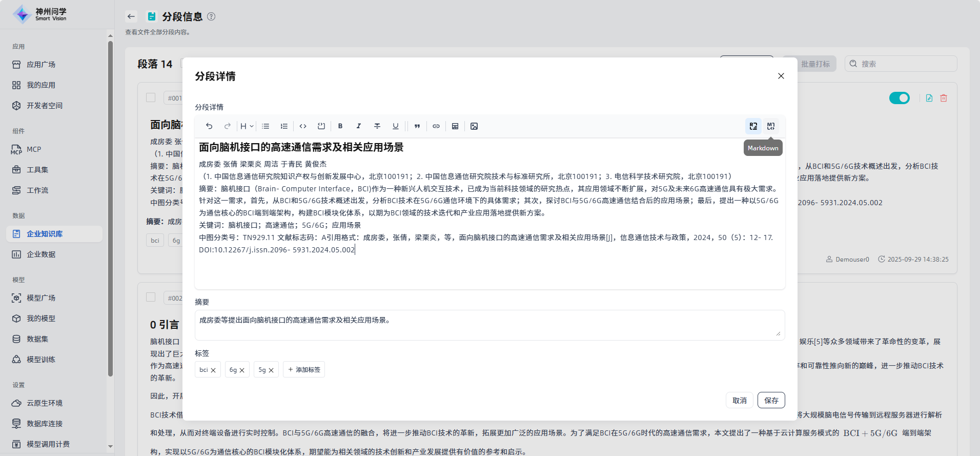The width and height of the screenshot is (980, 456).
Task: Check the checkbox for segment #001
Action: click(151, 97)
